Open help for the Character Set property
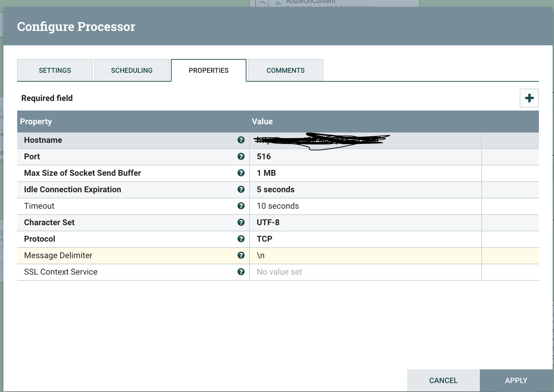This screenshot has width=554, height=392. tap(241, 222)
